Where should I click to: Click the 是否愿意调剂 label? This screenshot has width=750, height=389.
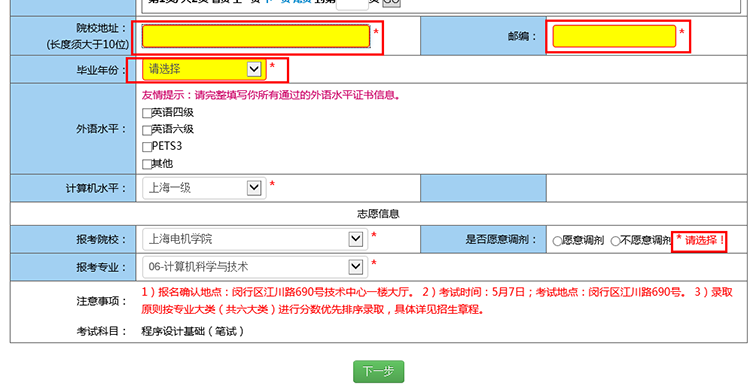pyautogui.click(x=501, y=239)
